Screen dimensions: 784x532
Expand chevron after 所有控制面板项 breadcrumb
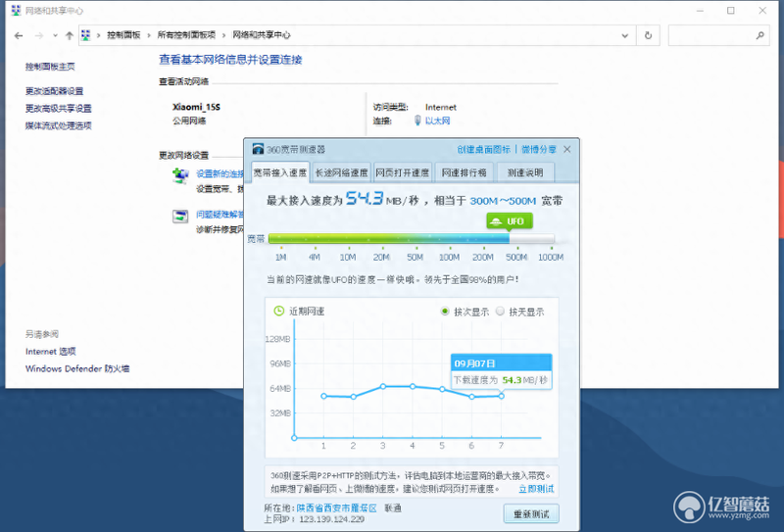pos(223,35)
